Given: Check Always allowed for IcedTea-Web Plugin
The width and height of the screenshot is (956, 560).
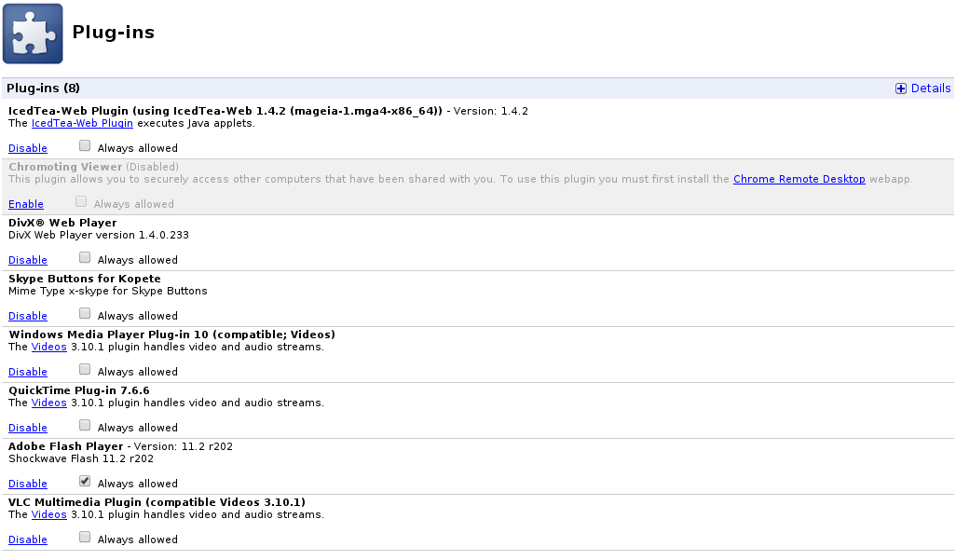Looking at the screenshot, I should pyautogui.click(x=85, y=145).
